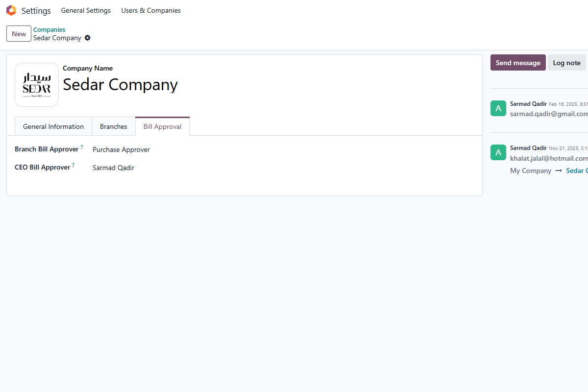Image resolution: width=588 pixels, height=392 pixels.
Task: Click the Branch Bill Approver help question mark
Action: [x=82, y=146]
